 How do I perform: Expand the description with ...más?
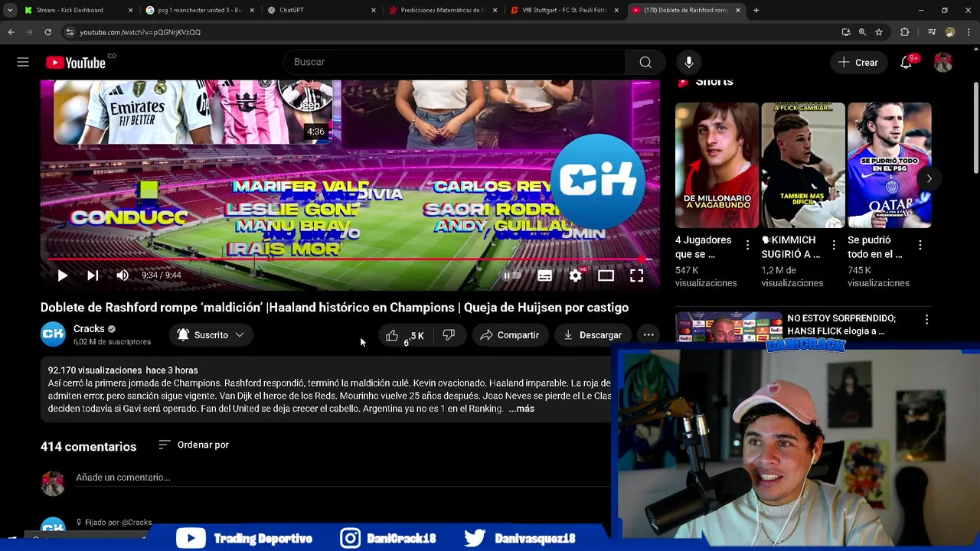(x=521, y=409)
